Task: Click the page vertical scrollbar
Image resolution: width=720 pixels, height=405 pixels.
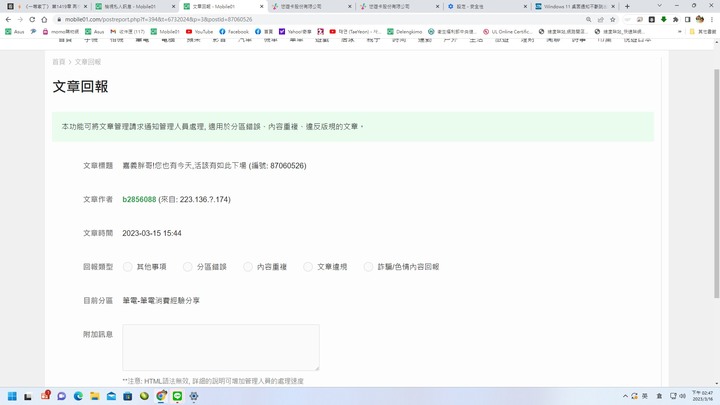Action: pos(716,184)
